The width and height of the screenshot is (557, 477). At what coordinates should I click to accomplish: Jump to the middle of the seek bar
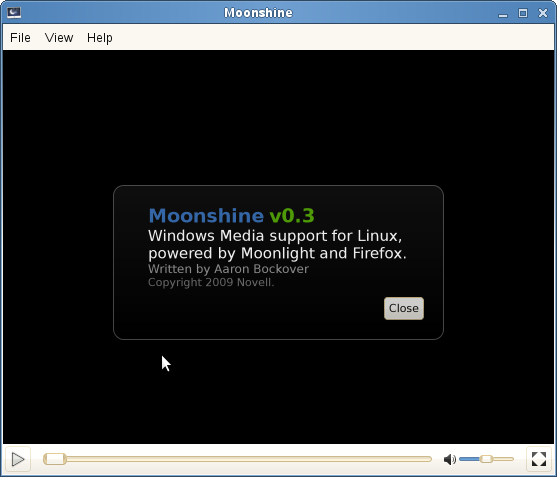point(237,459)
